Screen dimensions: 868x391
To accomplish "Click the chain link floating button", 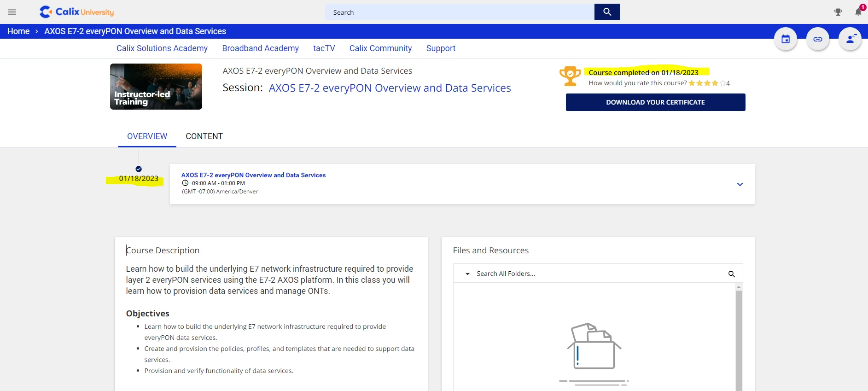I will tap(818, 39).
